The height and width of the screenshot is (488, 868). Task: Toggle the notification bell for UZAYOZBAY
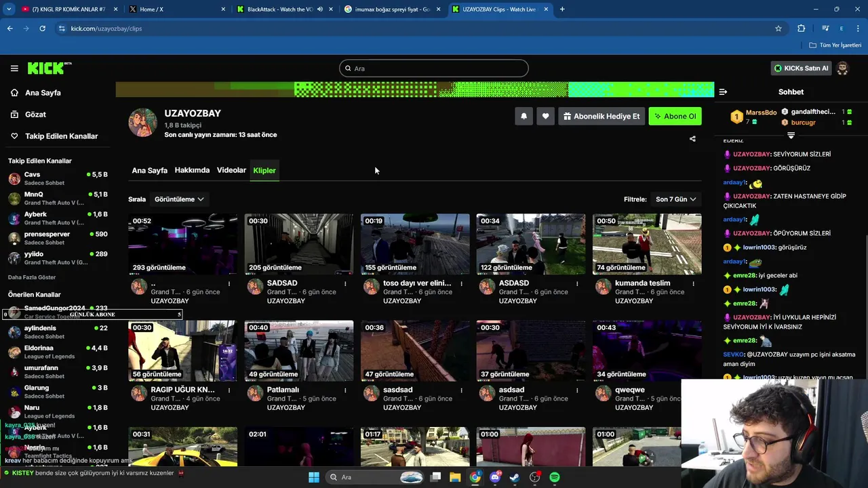pyautogui.click(x=524, y=116)
